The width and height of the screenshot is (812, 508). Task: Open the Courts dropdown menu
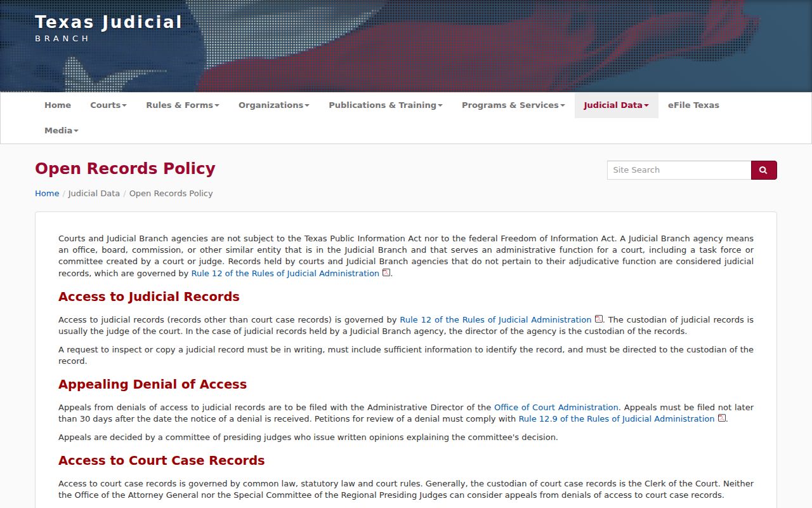point(108,105)
